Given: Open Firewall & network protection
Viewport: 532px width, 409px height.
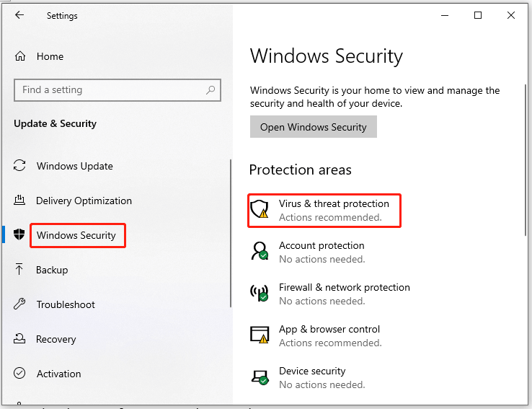Looking at the screenshot, I should tap(344, 287).
